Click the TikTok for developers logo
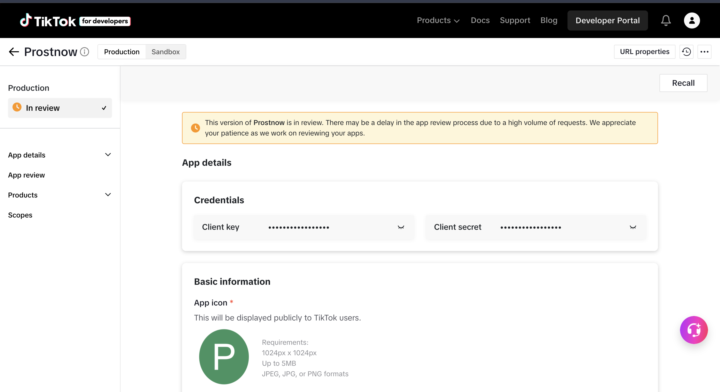Viewport: 720px width, 392px height. (75, 21)
